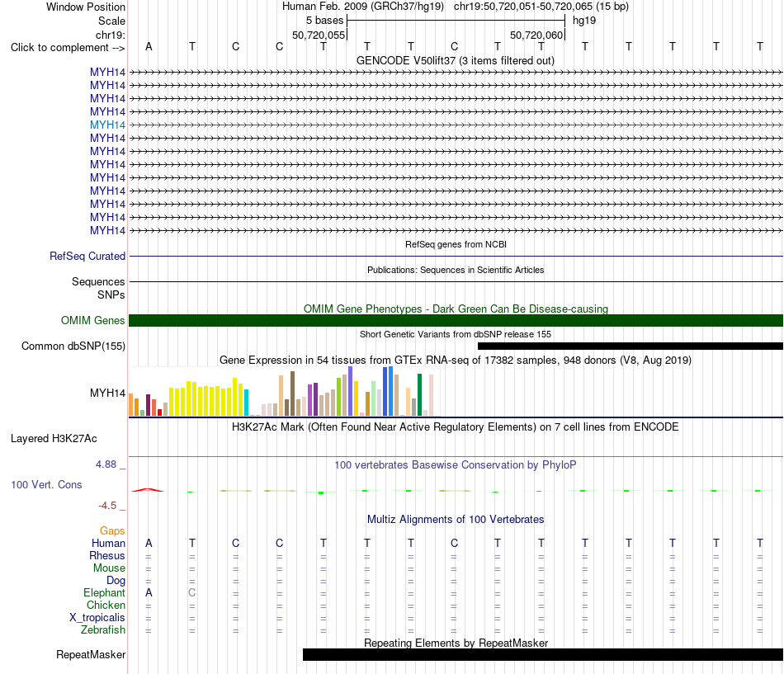This screenshot has width=784, height=674.
Task: Open the Common dbSNP(155) track label
Action: [x=73, y=346]
